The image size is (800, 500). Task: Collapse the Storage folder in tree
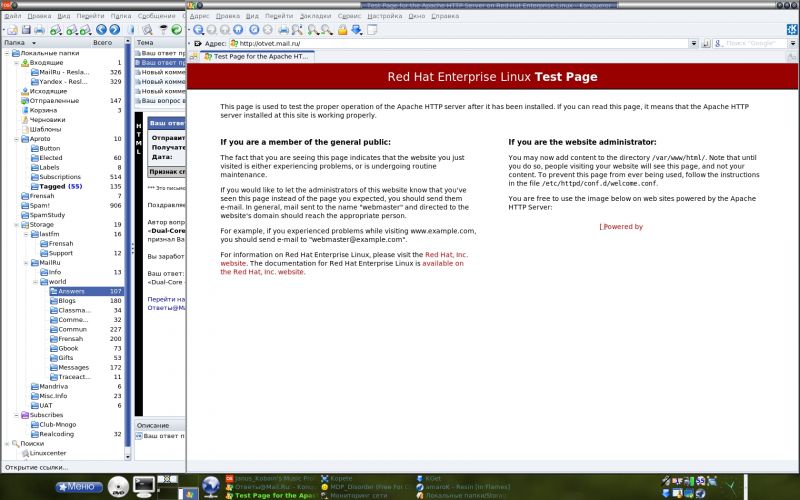(16, 225)
